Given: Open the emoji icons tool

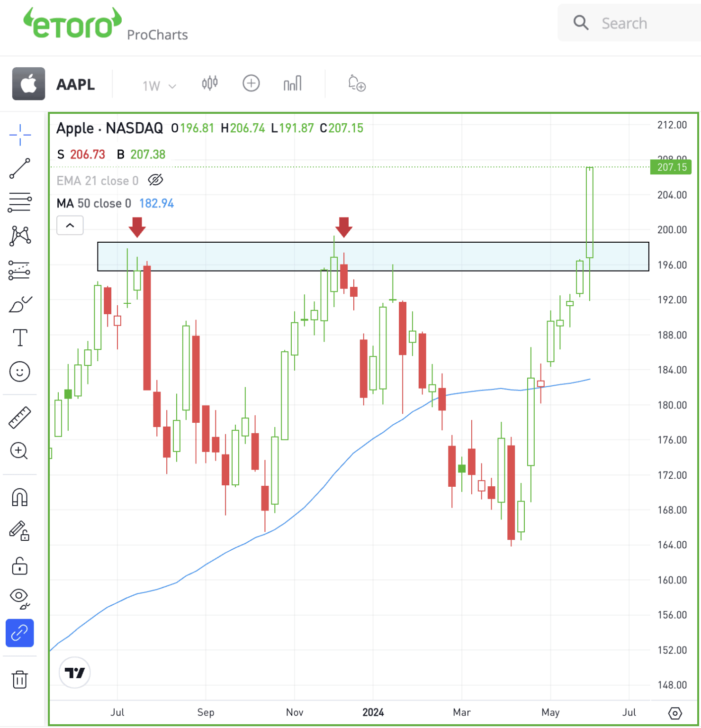Looking at the screenshot, I should pos(20,372).
